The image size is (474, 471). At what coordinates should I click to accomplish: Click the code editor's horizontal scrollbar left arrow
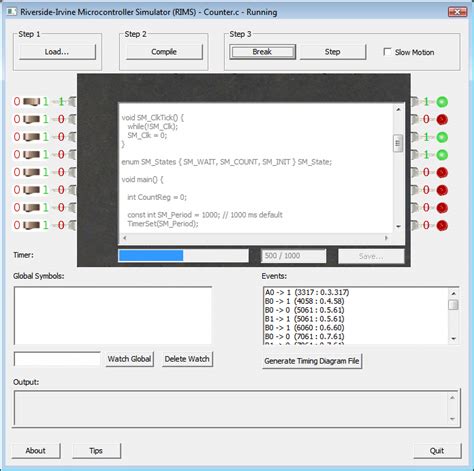tap(125, 238)
